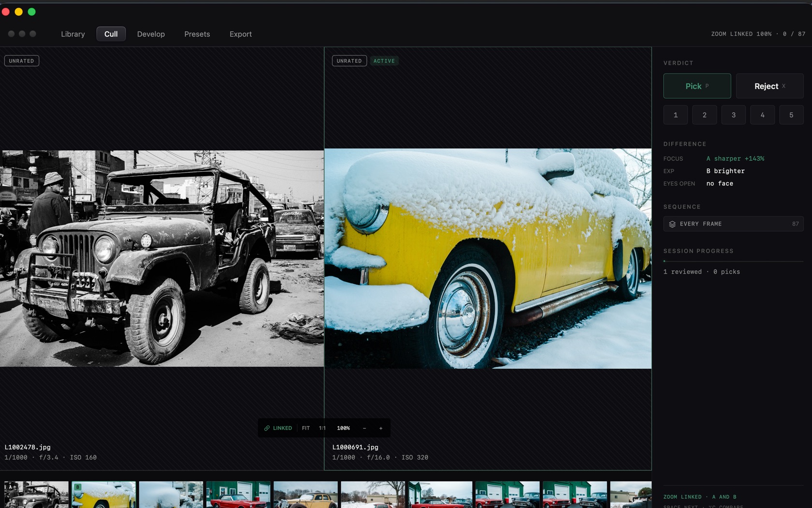Rate the photo 1 star
This screenshot has width=812, height=508.
(676, 115)
